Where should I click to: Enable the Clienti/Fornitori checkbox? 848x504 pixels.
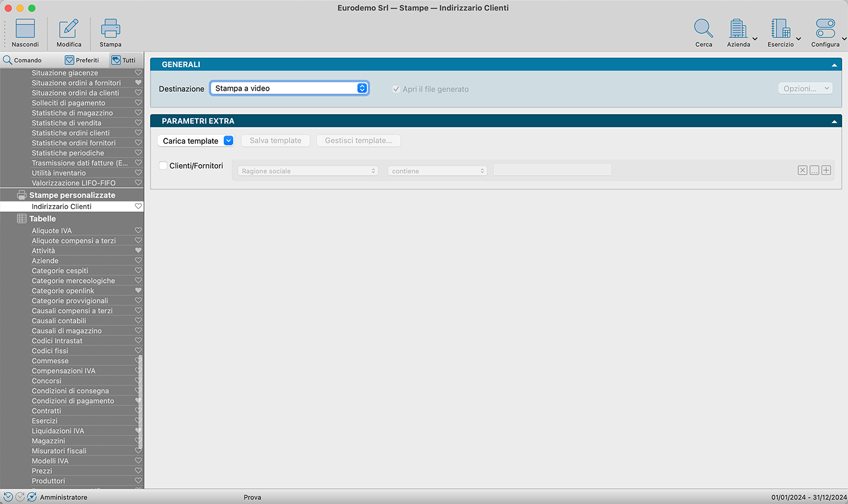tap(163, 166)
